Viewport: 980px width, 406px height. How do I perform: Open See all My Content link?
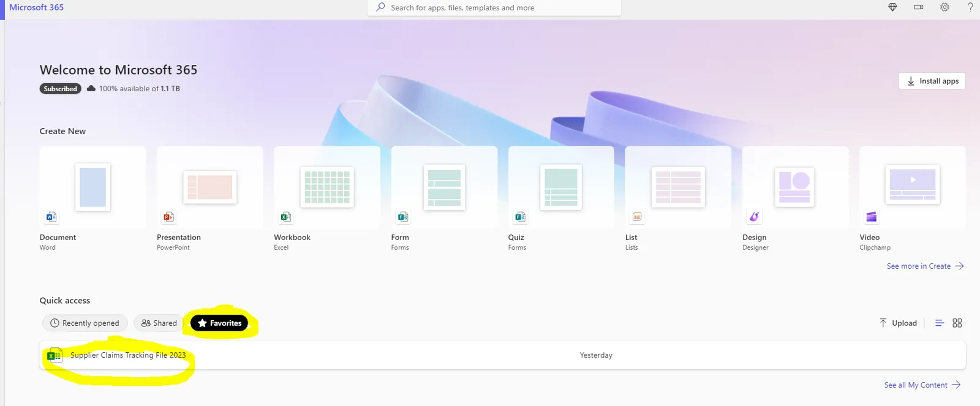[x=922, y=385]
